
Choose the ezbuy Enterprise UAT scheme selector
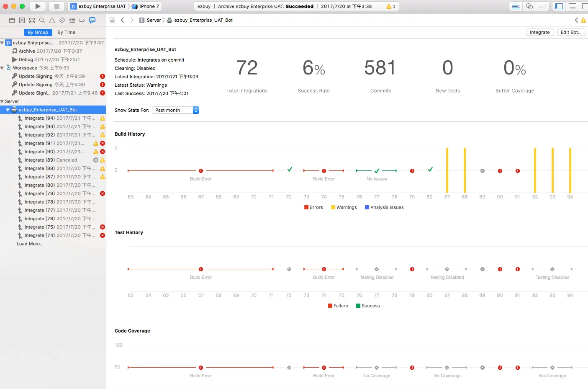(99, 6)
